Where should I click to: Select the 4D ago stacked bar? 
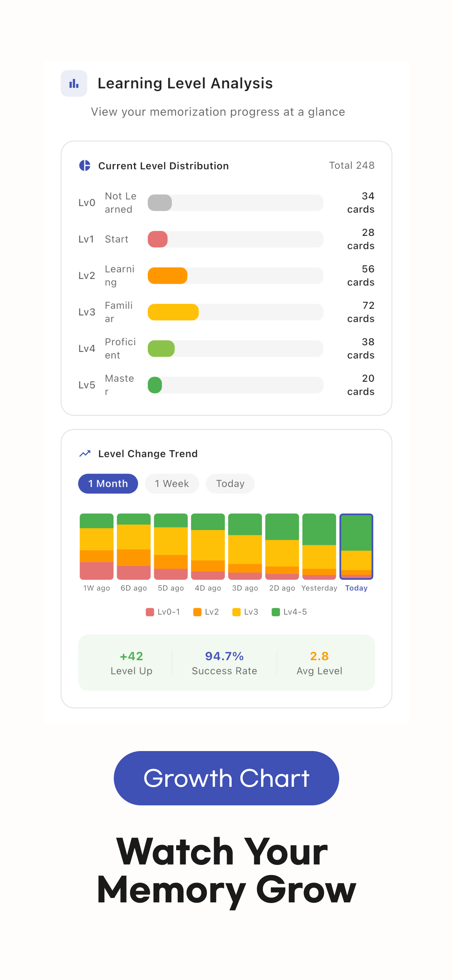(x=208, y=547)
